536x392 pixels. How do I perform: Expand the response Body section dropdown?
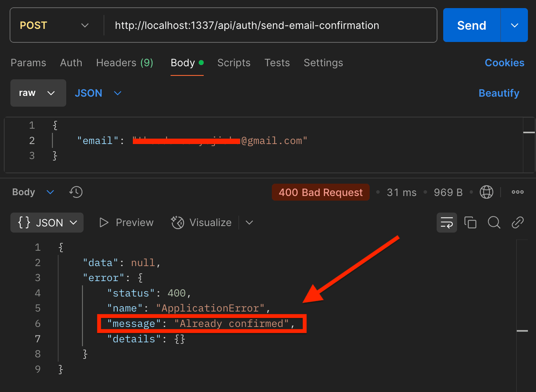[x=33, y=192]
